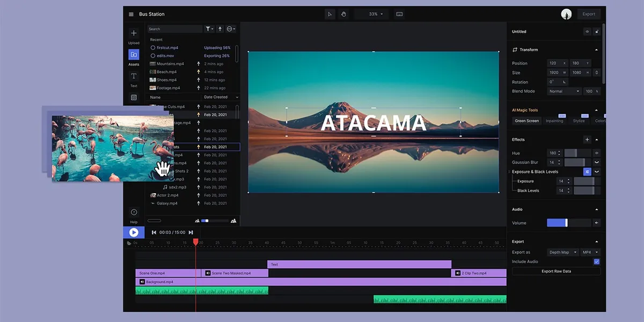This screenshot has width=644, height=322.
Task: Select the Green Screen AI tool tab
Action: point(526,121)
